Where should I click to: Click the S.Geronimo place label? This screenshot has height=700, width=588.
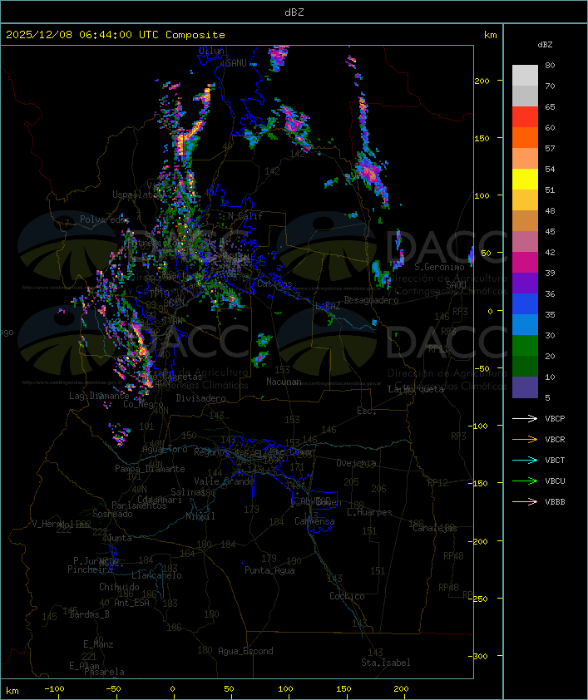439,267
